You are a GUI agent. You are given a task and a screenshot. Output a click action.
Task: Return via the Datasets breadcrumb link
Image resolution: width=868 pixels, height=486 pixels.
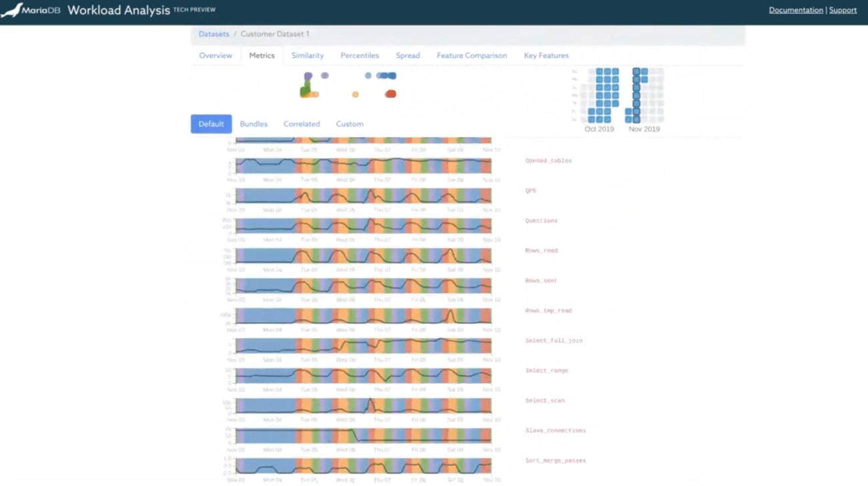(x=213, y=34)
